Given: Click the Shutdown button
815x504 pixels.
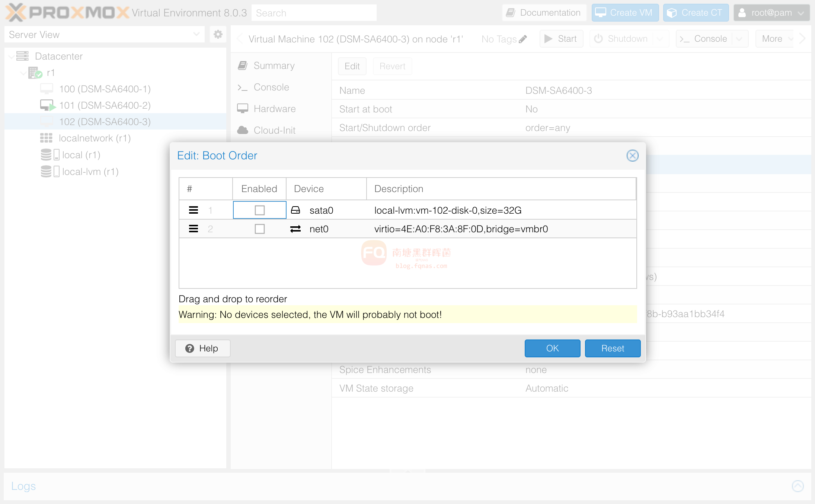Looking at the screenshot, I should 621,39.
